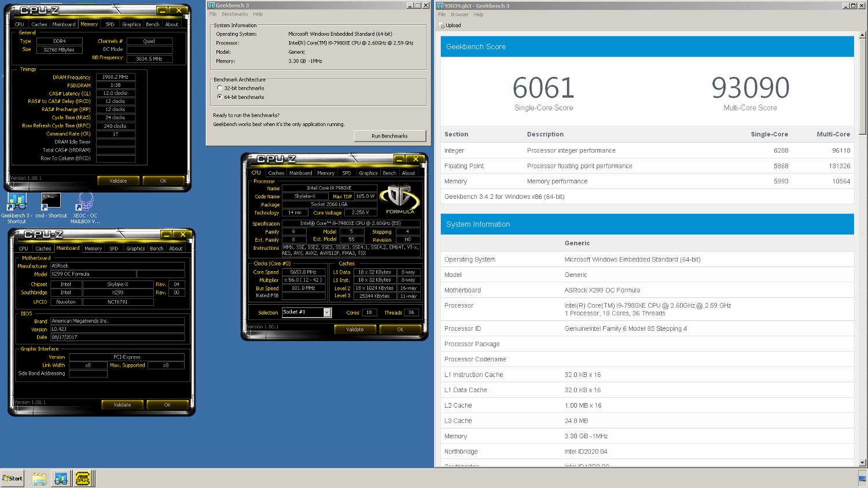Click Northbridge Intel ID2020 04 row
This screenshot has width=868, height=488.
(x=647, y=452)
